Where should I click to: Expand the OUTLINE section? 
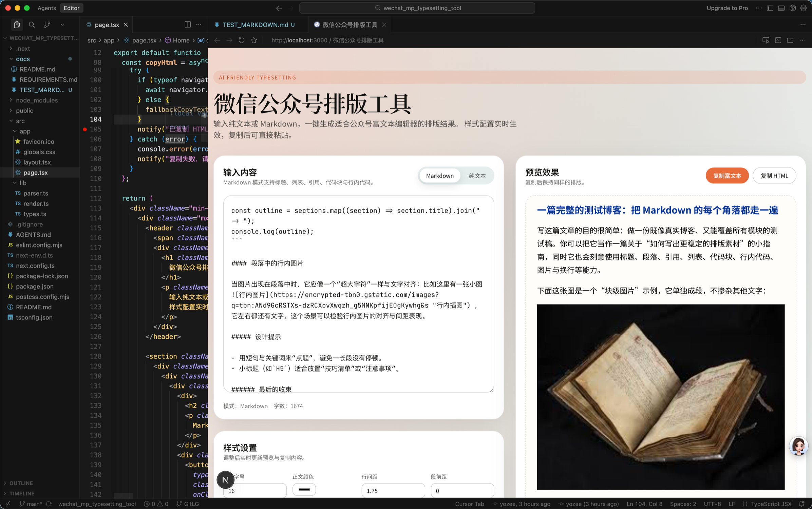tap(21, 483)
